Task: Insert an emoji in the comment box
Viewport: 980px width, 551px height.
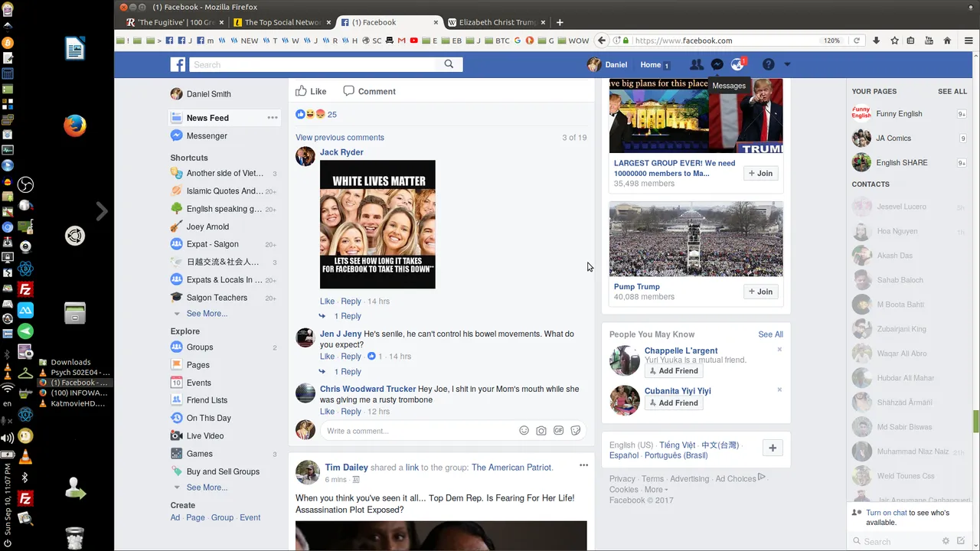Action: (524, 431)
